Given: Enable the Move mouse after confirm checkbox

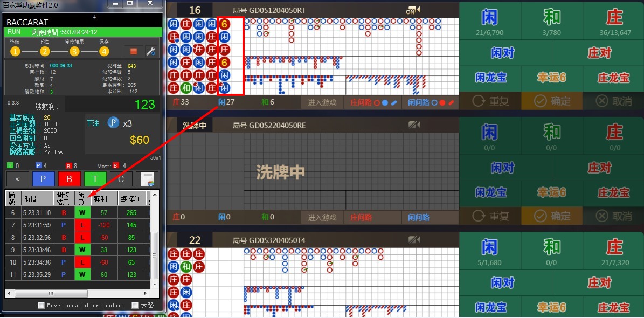Looking at the screenshot, I should click(x=40, y=305).
